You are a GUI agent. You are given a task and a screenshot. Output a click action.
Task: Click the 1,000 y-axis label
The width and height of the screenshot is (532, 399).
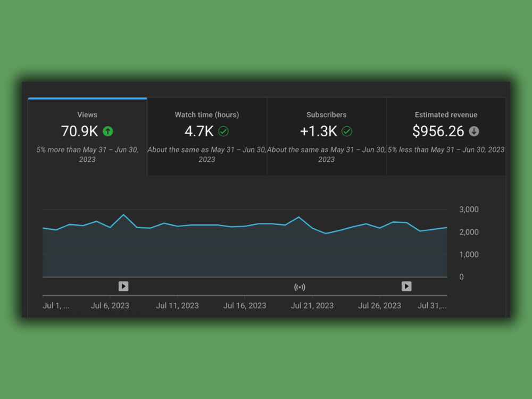469,254
